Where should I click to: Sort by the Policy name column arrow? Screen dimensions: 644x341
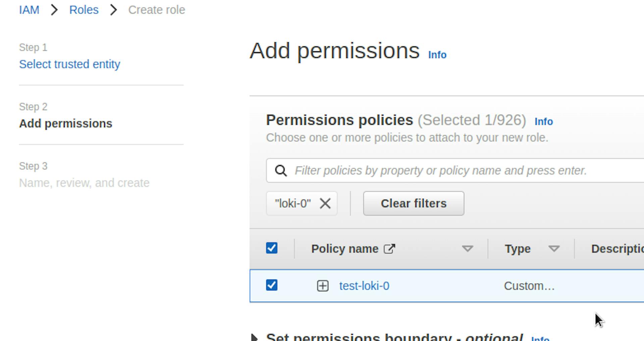[x=467, y=249]
